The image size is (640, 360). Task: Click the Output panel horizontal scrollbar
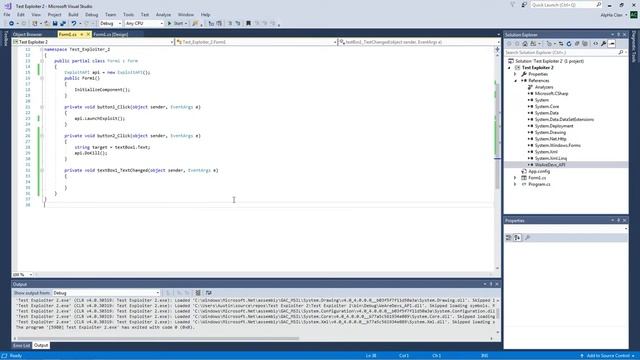pos(157,338)
